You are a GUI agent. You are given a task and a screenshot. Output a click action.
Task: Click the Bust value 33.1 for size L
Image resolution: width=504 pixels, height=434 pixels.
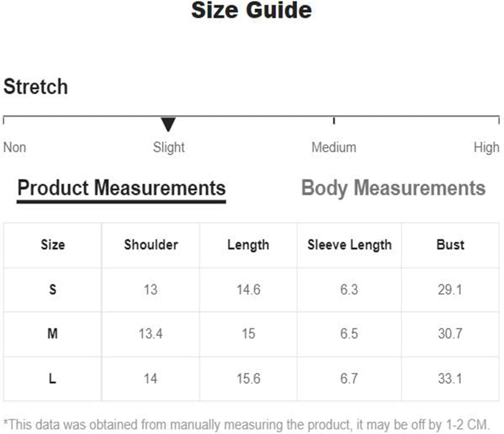coord(450,379)
